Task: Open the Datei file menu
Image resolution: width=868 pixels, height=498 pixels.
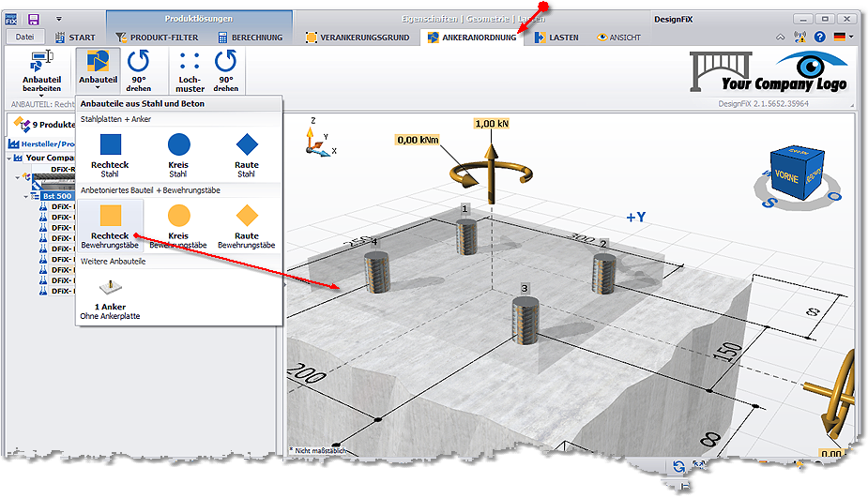Action: click(x=24, y=38)
